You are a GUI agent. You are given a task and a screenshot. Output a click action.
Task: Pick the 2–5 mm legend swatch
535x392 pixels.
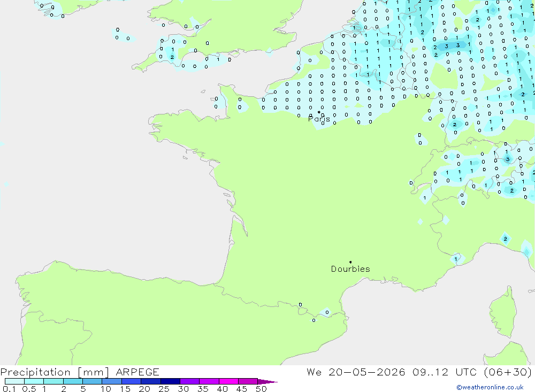(73, 381)
